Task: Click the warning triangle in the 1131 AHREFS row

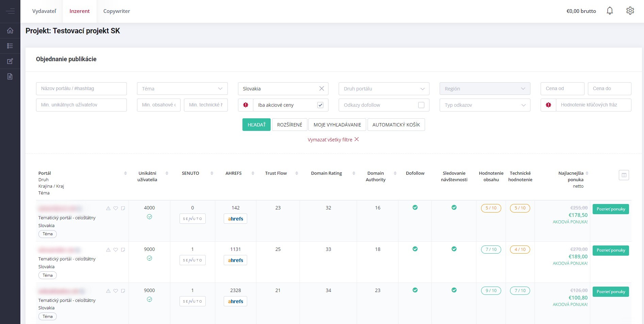Action: (108, 250)
